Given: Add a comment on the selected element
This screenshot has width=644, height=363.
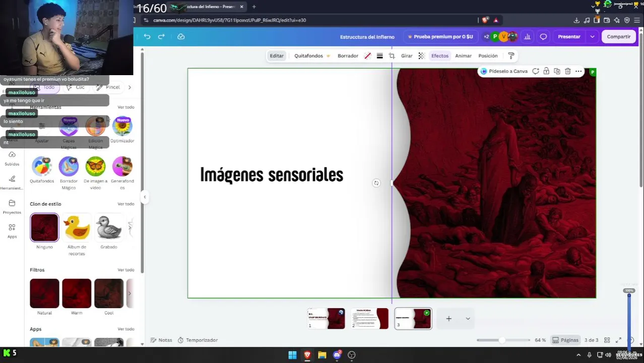Looking at the screenshot, I should click(536, 71).
